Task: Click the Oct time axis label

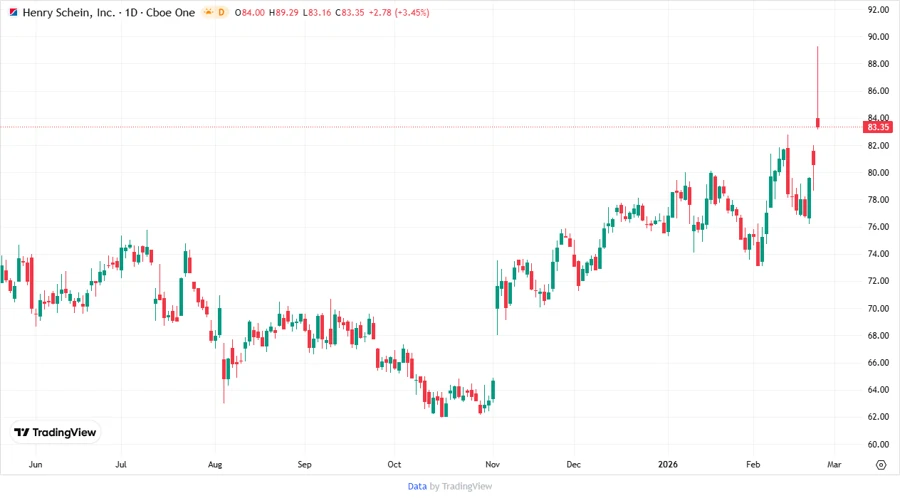Action: tap(394, 464)
